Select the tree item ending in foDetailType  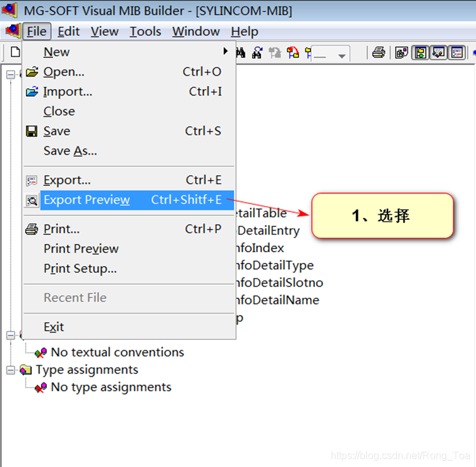275,265
